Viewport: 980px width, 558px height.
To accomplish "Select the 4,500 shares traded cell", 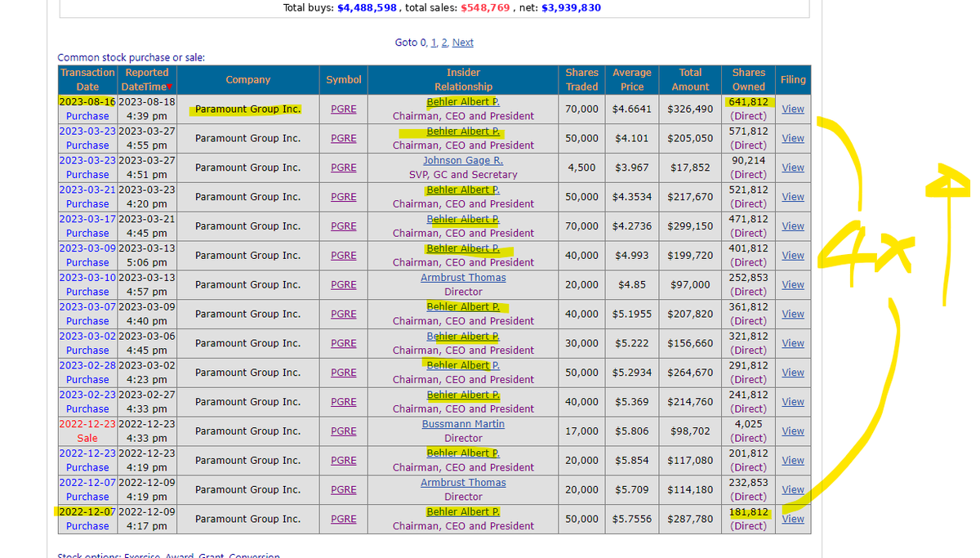I will (583, 167).
